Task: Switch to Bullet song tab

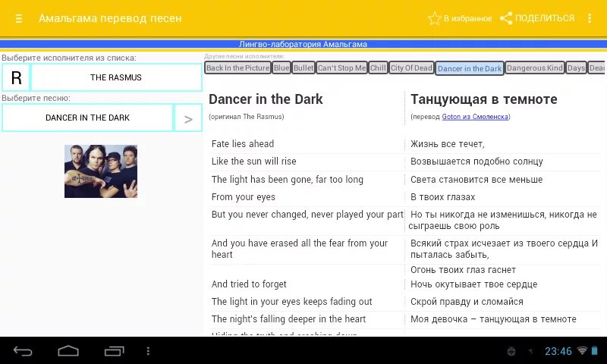Action: (x=303, y=68)
